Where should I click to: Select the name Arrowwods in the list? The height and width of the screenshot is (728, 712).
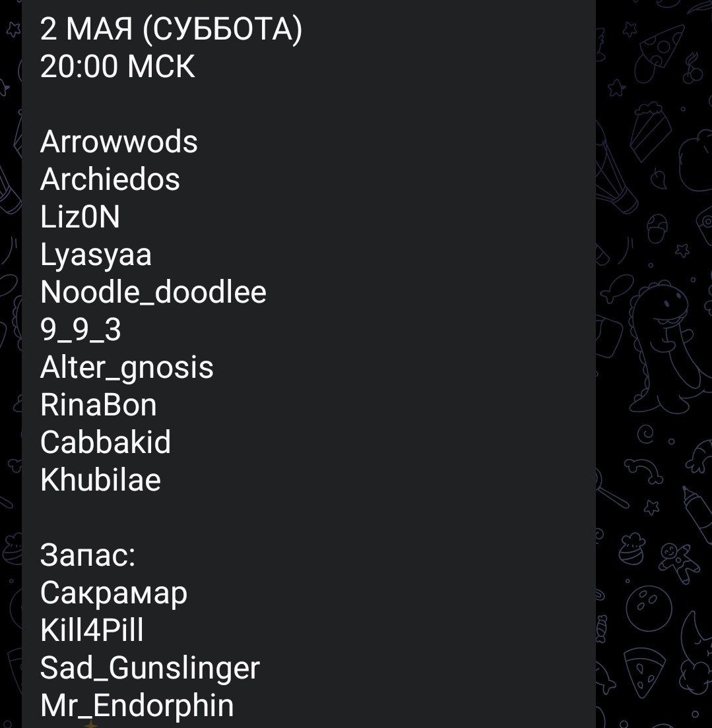(x=119, y=142)
